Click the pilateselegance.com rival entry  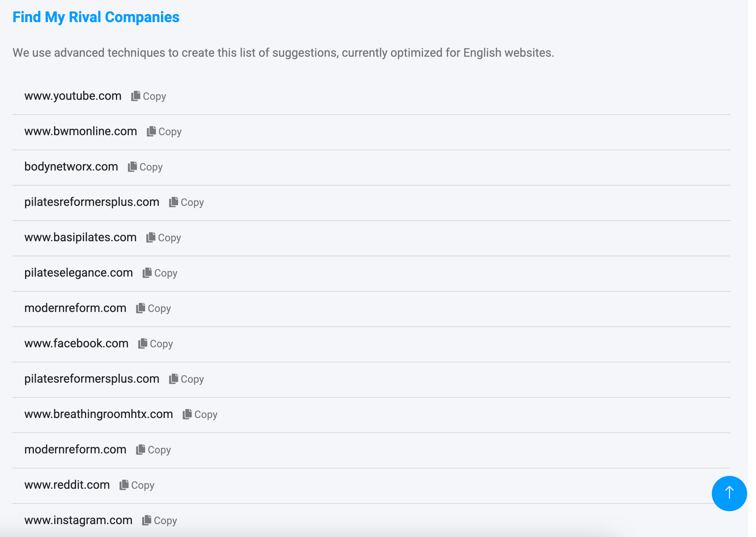78,273
